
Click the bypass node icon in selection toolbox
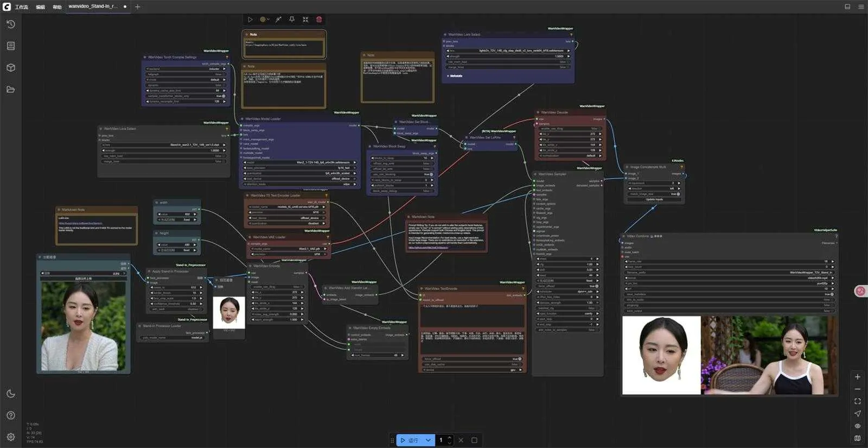pos(278,20)
